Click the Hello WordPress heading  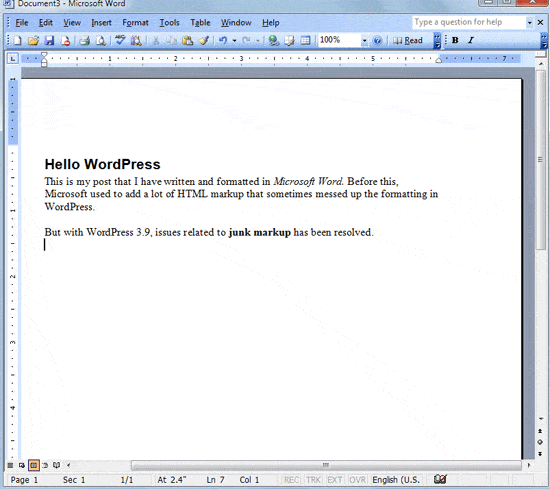point(102,164)
